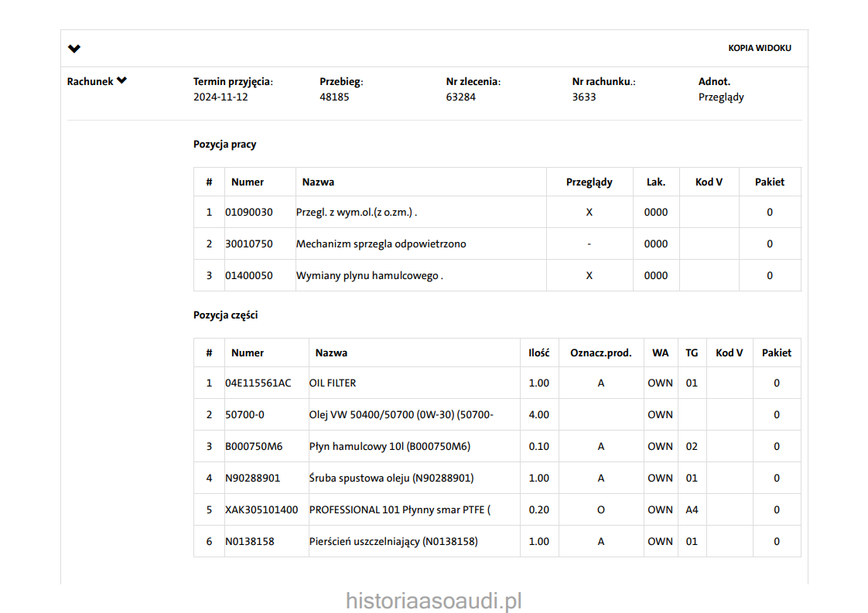Click work item number 01090030

point(249,213)
